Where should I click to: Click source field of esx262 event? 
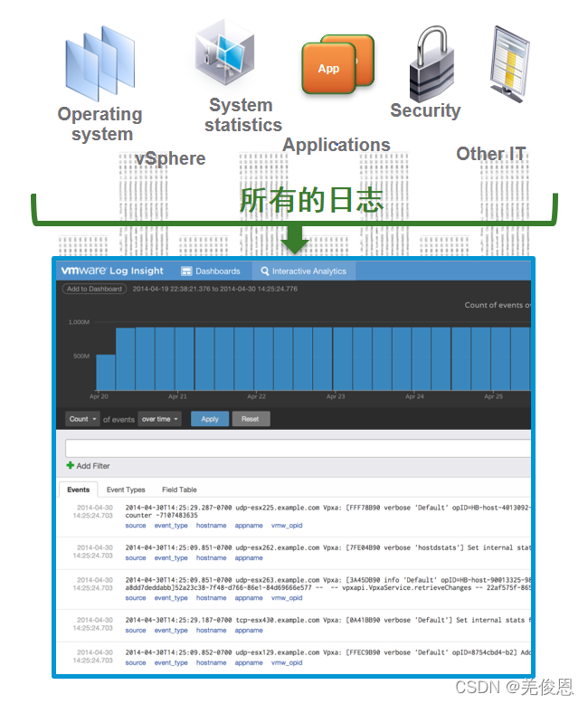pyautogui.click(x=136, y=557)
